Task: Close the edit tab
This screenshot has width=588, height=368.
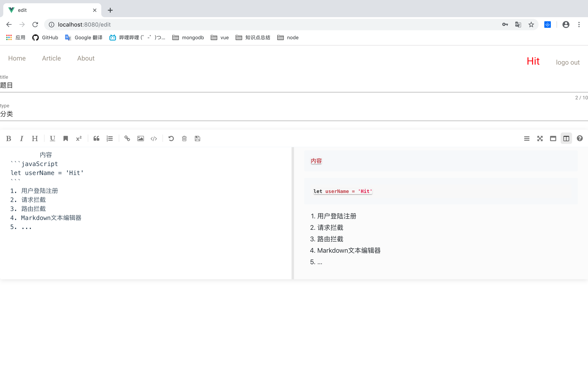Action: pyautogui.click(x=95, y=10)
